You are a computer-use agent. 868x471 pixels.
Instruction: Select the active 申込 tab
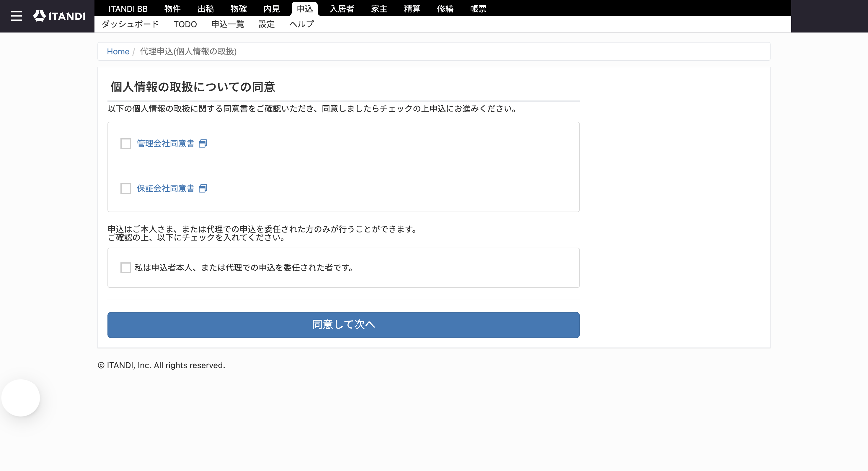(x=305, y=9)
